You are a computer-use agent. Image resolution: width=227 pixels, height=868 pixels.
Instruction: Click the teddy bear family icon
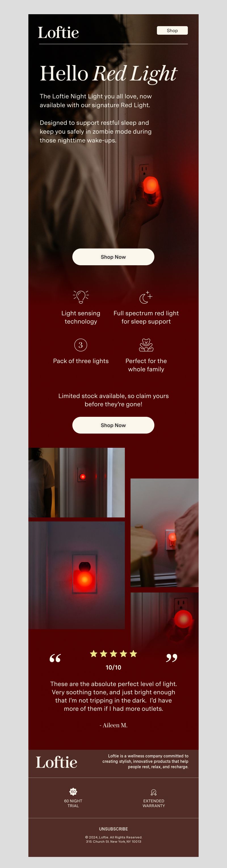(x=146, y=345)
